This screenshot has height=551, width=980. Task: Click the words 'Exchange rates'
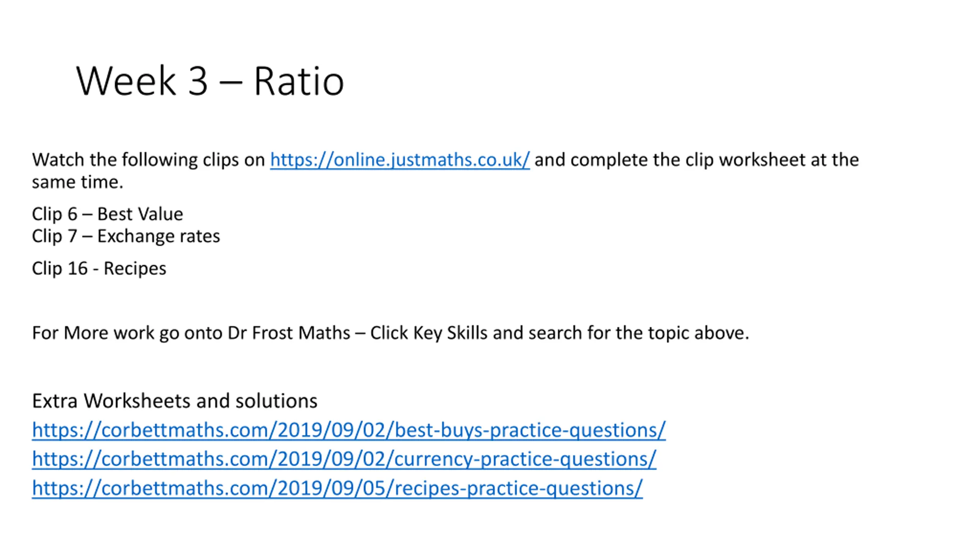click(158, 236)
